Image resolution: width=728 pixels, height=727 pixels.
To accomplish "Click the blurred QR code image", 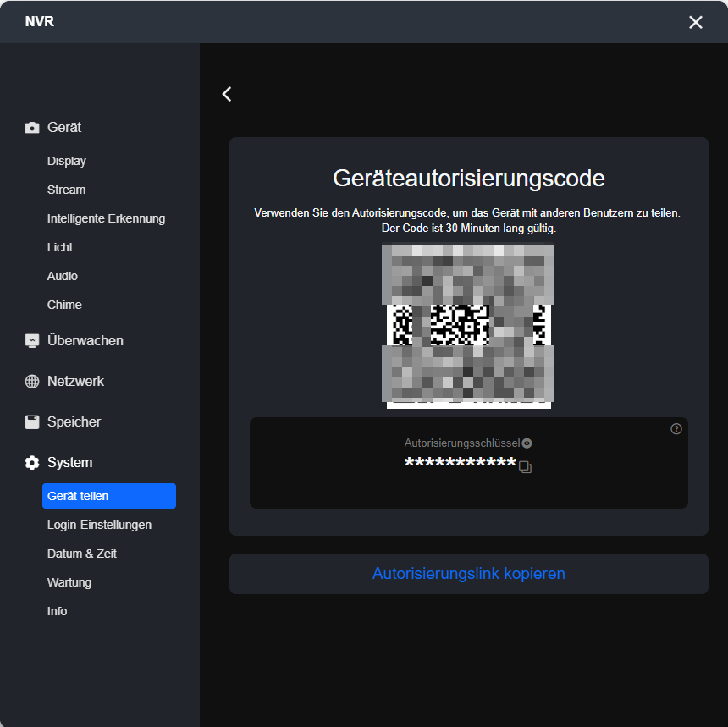I will [468, 326].
